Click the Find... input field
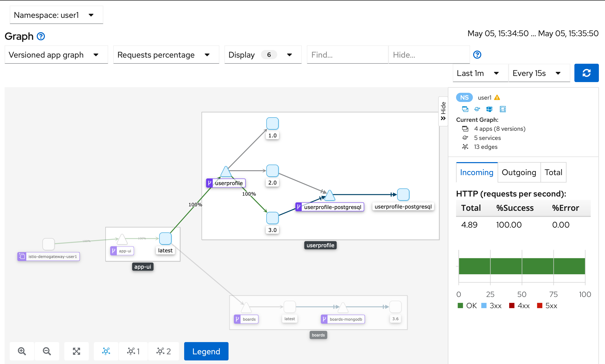This screenshot has width=605, height=364. click(x=347, y=55)
